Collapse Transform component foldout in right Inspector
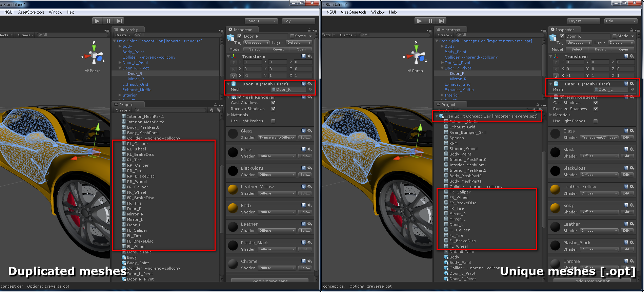 (x=551, y=57)
